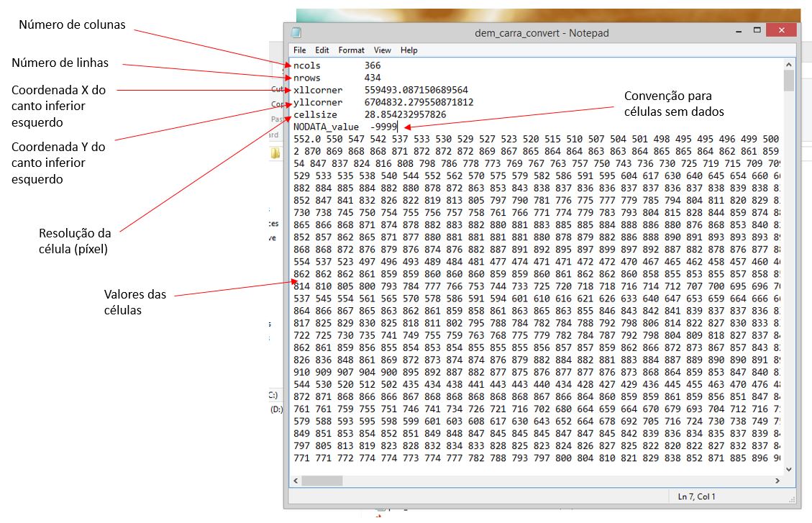Open the Edit menu

[x=321, y=50]
